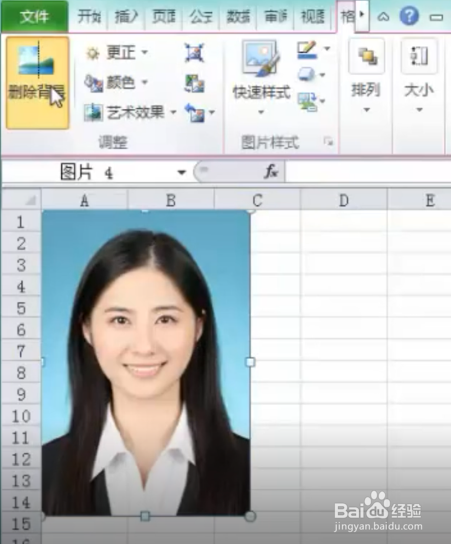Switch to the Home (开始) tab

tap(89, 17)
